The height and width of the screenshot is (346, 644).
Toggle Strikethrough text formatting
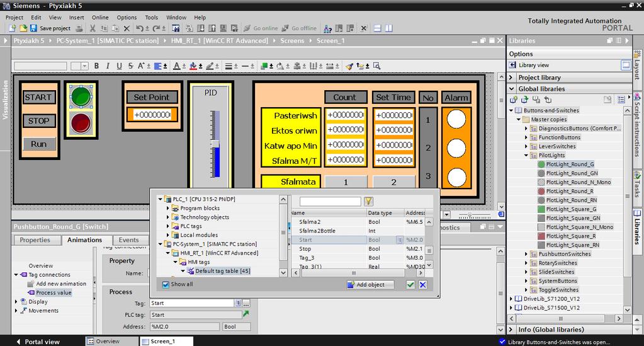pos(130,66)
